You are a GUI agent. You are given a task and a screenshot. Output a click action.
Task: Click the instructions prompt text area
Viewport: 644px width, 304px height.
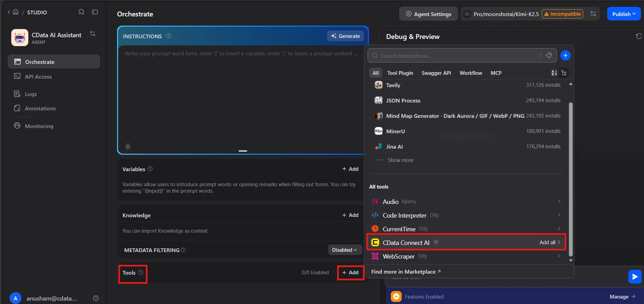pos(242,97)
